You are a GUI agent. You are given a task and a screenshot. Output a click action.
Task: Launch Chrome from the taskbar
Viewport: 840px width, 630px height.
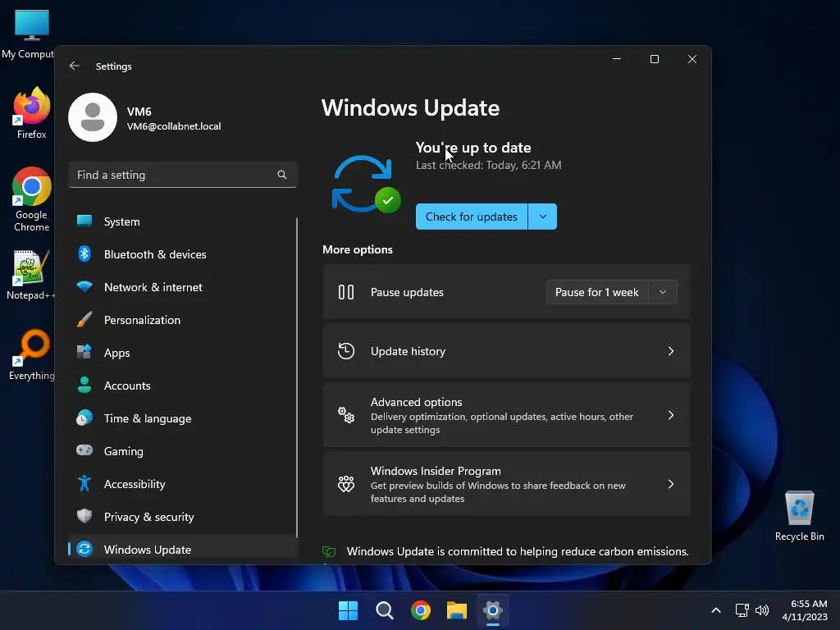coord(421,610)
